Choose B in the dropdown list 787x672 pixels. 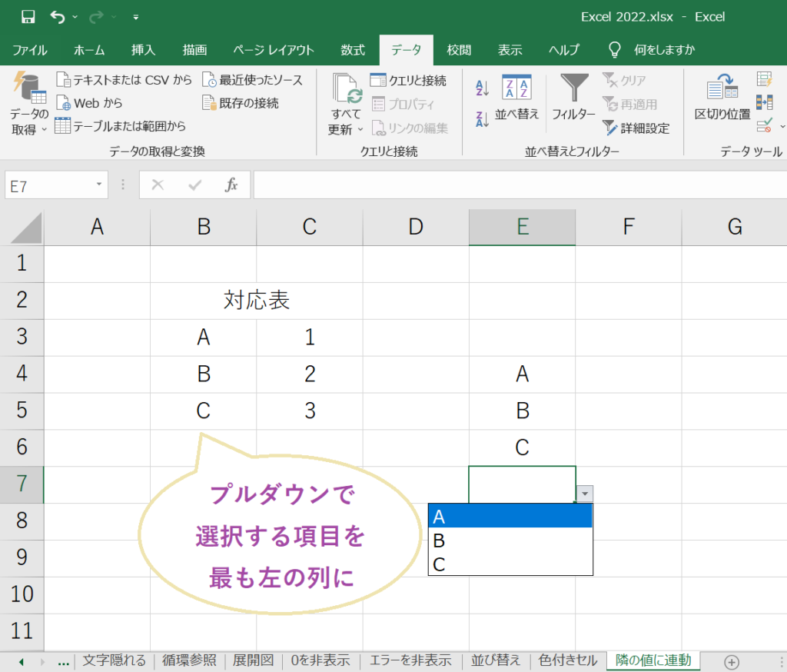510,540
